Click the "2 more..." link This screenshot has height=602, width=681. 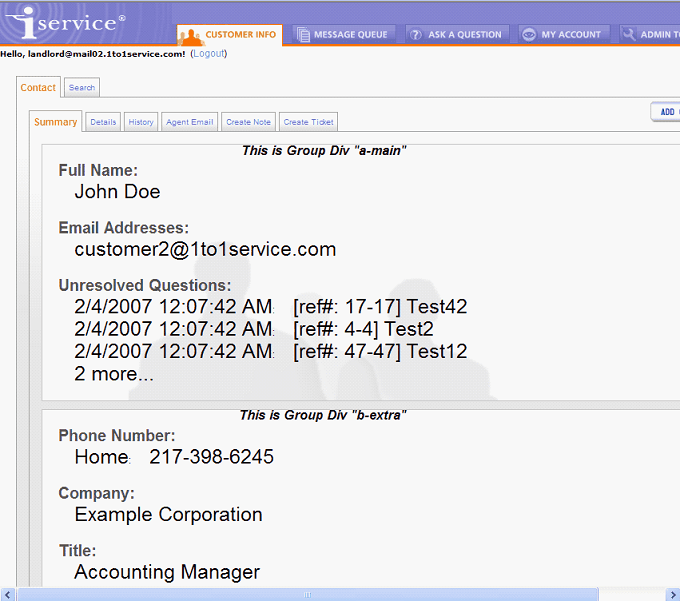tap(114, 374)
